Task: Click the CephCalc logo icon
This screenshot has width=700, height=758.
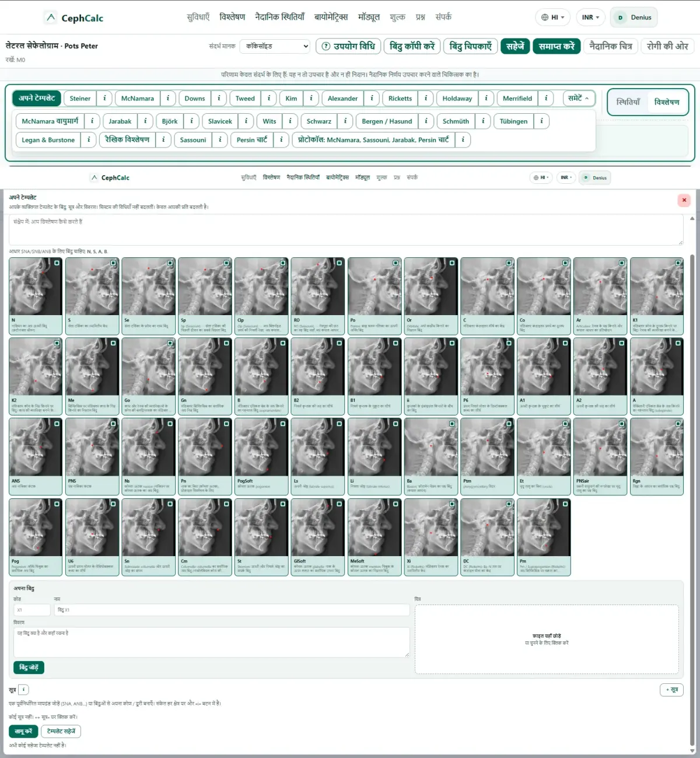Action: click(x=51, y=18)
